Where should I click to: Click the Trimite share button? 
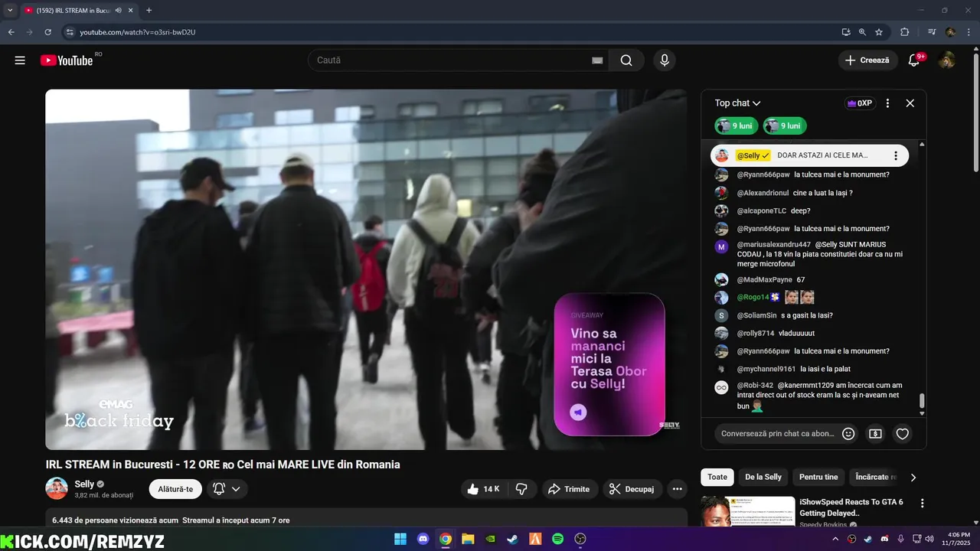pyautogui.click(x=570, y=489)
